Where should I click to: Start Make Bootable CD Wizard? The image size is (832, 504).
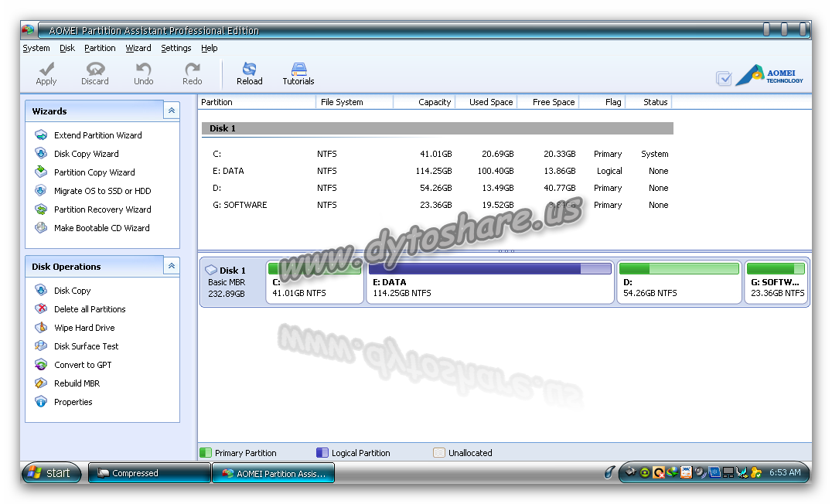click(102, 228)
